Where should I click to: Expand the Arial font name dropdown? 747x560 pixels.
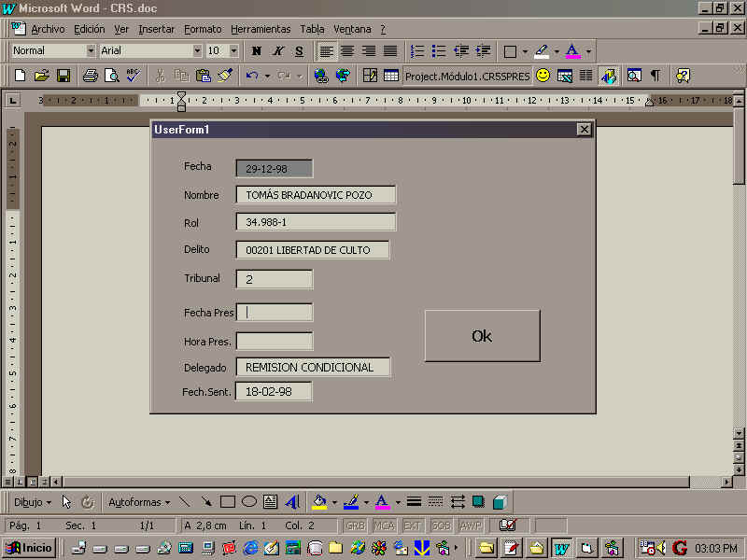tap(197, 51)
